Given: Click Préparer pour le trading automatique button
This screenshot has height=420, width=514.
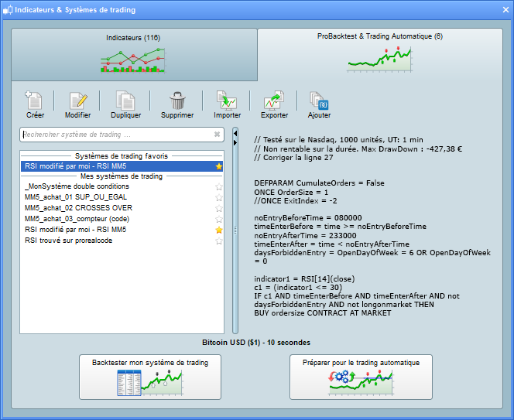Looking at the screenshot, I should 361,377.
